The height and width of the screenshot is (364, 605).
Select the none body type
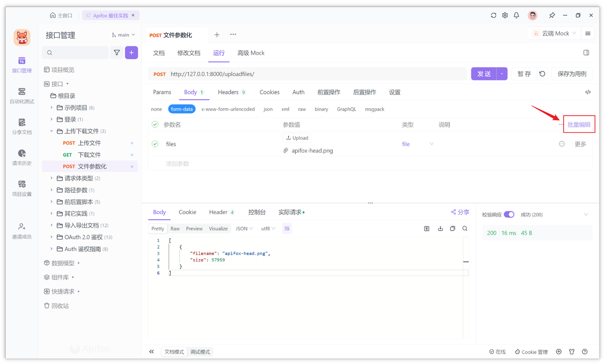pos(156,109)
